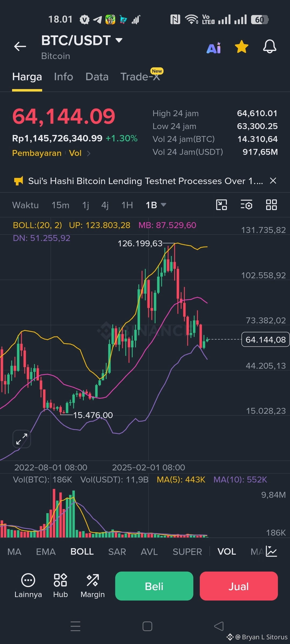290x644 pixels.
Task: Enable the SUPER indicator
Action: click(x=187, y=552)
